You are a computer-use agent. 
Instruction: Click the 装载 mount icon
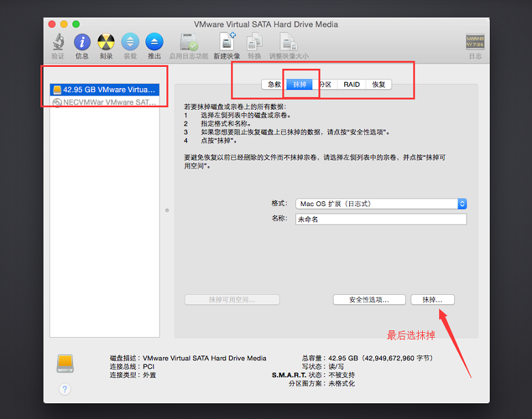(130, 42)
